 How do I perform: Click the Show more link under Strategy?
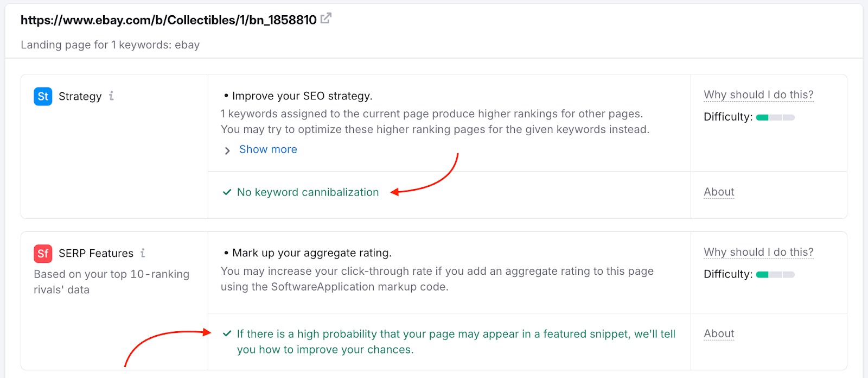click(268, 149)
